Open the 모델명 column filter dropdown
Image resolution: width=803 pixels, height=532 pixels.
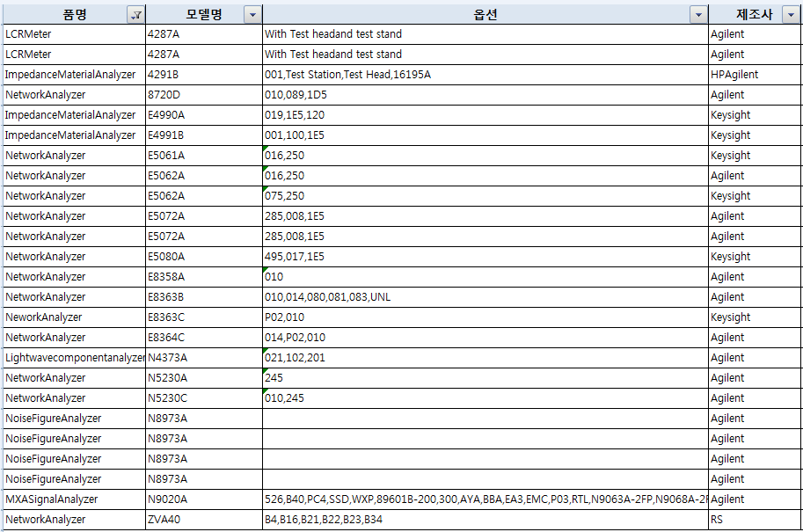click(252, 14)
